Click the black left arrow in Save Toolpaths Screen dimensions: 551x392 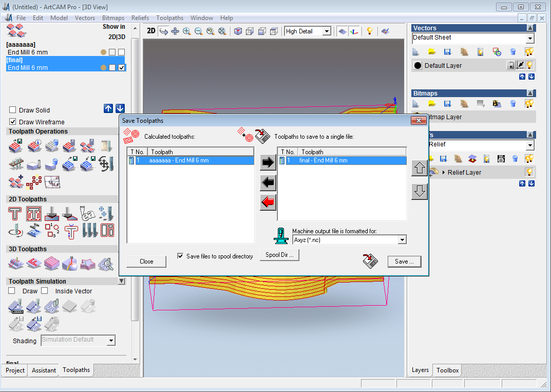tap(268, 182)
